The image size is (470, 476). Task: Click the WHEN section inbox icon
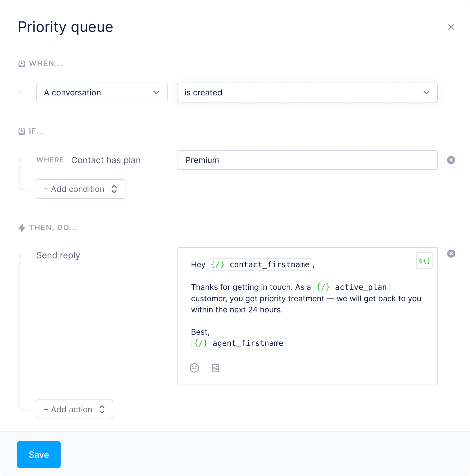click(x=22, y=64)
